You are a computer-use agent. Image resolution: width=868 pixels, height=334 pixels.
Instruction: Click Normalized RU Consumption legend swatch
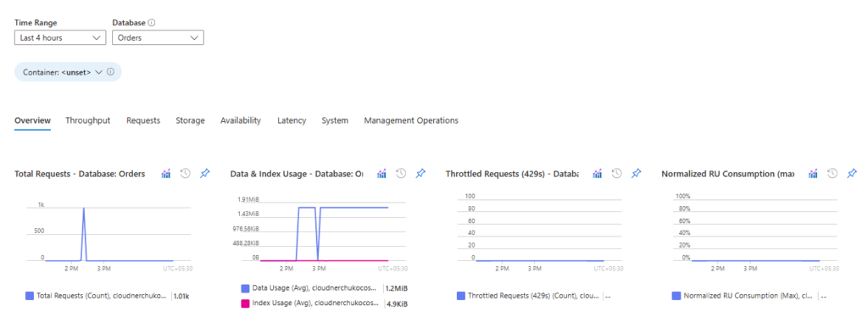tap(676, 296)
